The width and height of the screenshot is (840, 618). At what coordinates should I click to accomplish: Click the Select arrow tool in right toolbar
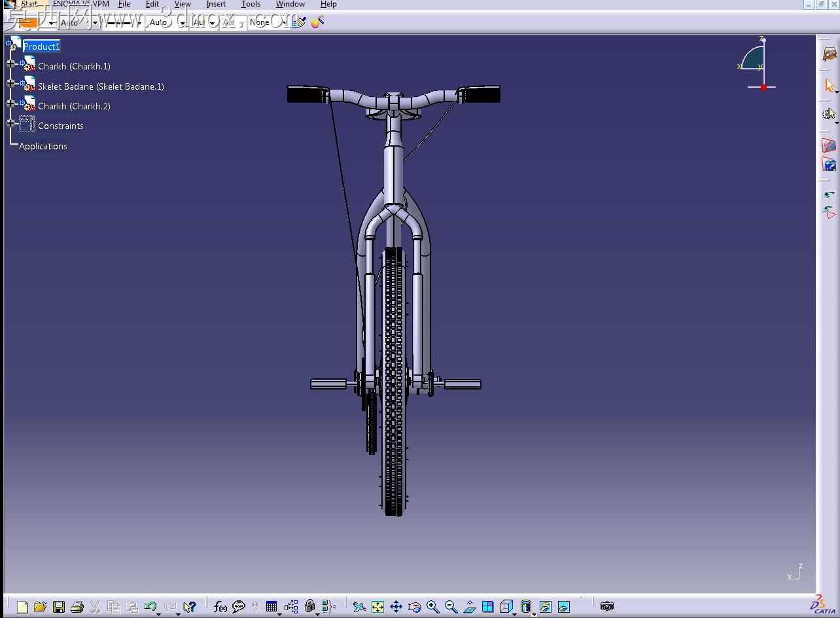pyautogui.click(x=829, y=85)
